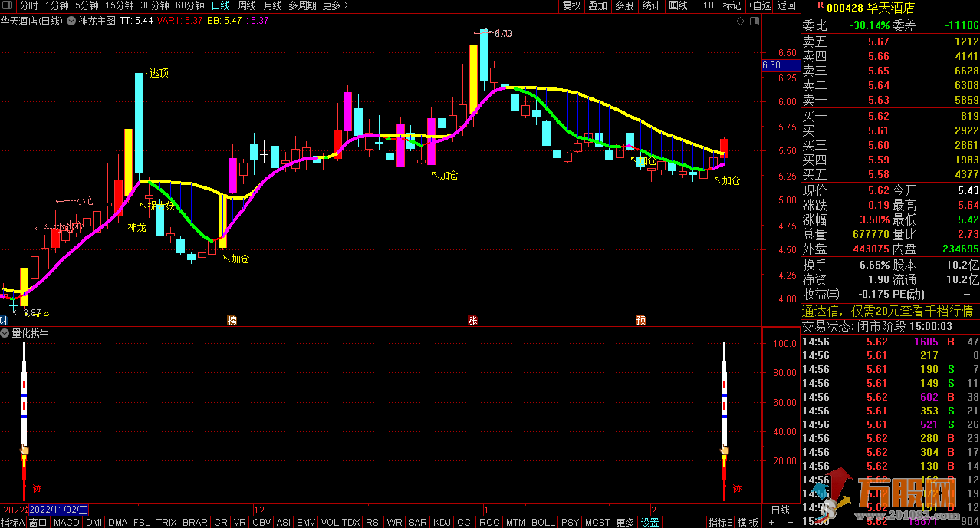Select the FSL indicator
The image size is (980, 528).
coord(142,523)
